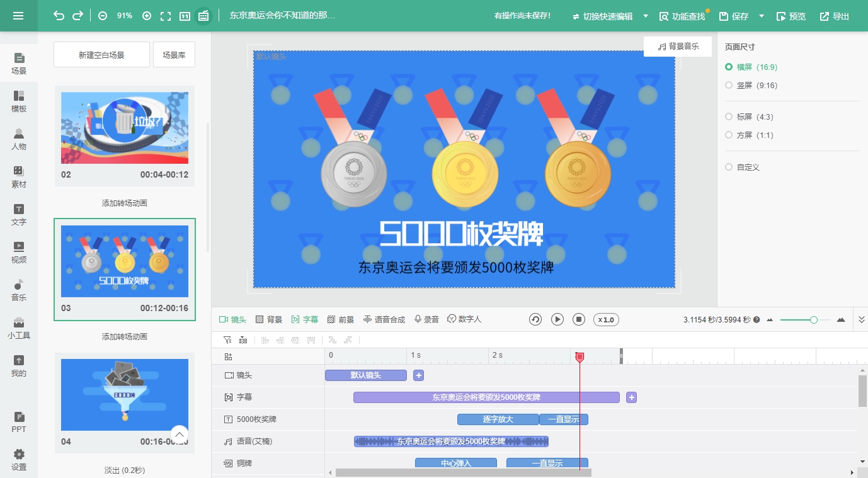
Task: Click the filter icon in timeline toolbar
Action: tap(227, 340)
